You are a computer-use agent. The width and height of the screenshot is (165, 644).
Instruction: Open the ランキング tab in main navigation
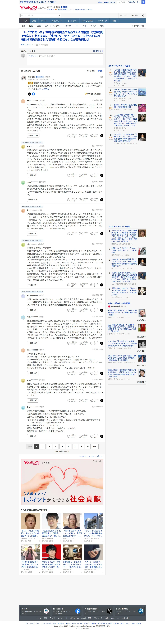pos(102,21)
